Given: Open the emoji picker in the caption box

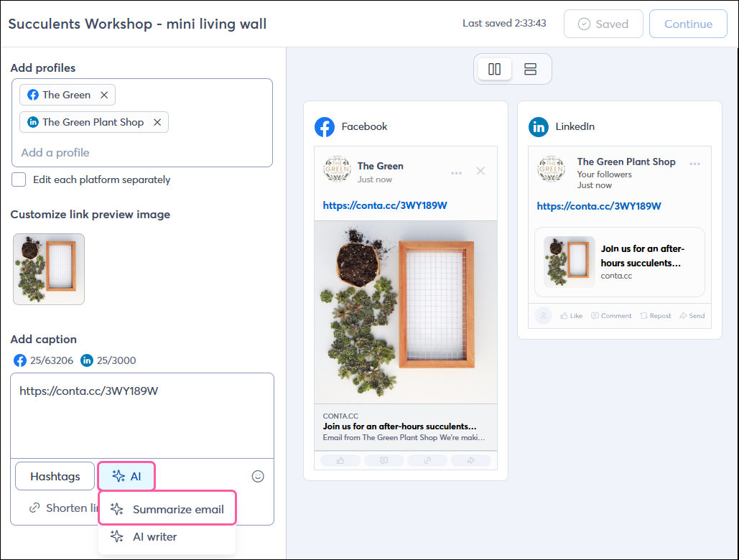Looking at the screenshot, I should 258,476.
